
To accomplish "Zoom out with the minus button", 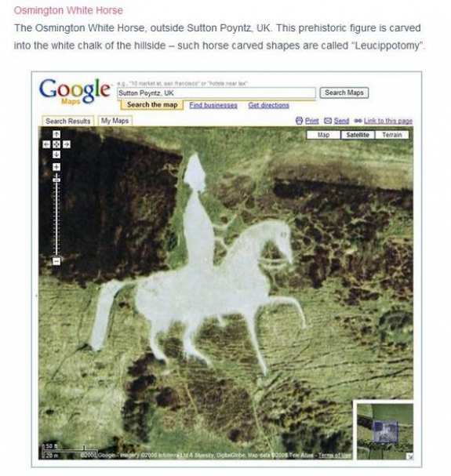I will click(x=56, y=261).
